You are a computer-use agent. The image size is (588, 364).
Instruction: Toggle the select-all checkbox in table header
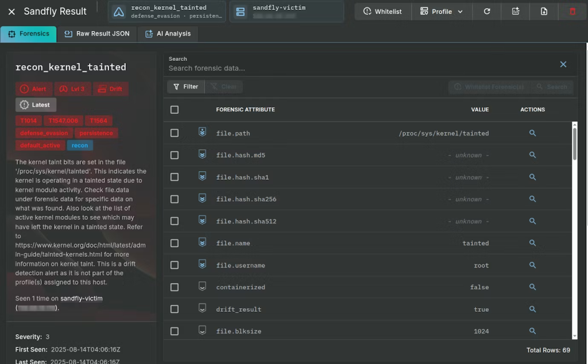(x=175, y=110)
